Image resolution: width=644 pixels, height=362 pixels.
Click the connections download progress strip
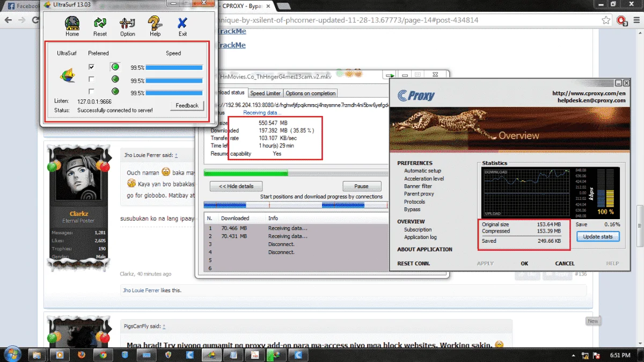click(296, 205)
